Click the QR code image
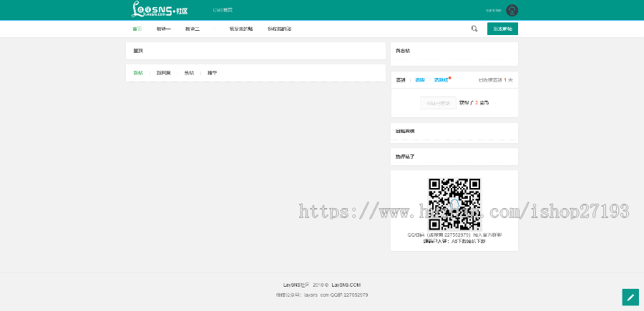Viewport: 644px width, 311px height. 454,204
